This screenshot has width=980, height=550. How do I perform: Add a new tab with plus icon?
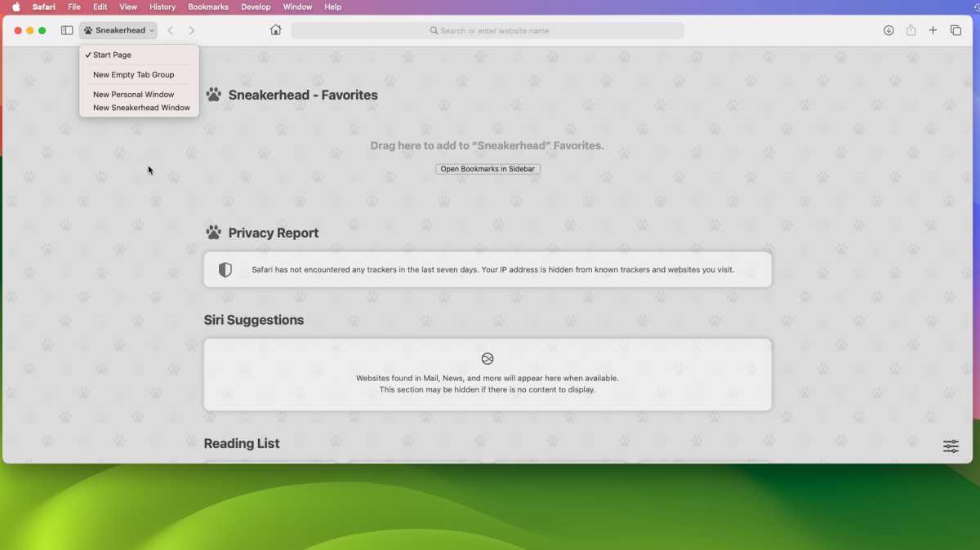pyautogui.click(x=933, y=30)
